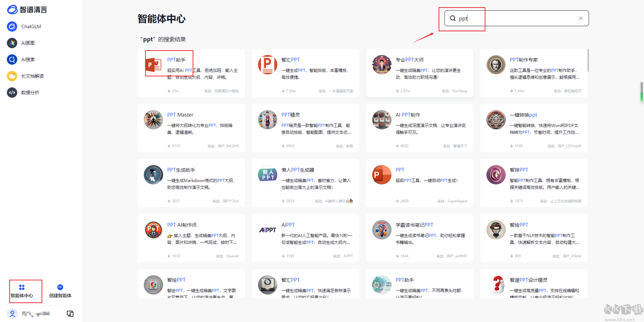Click the magnifier icon in search box
Screen dimensions: 644x322
point(453,18)
